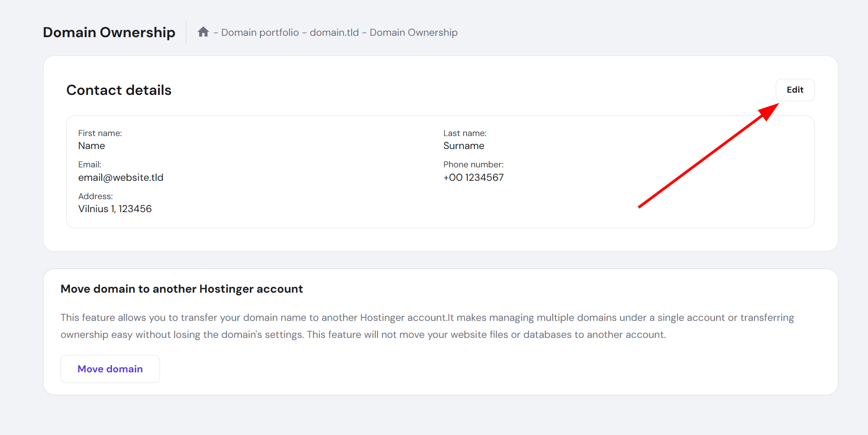
Task: Click the address Vilnius 1, 123456
Action: pyautogui.click(x=115, y=209)
